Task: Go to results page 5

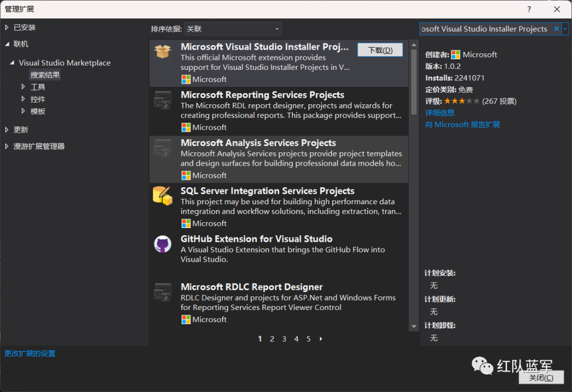Action: [309, 339]
